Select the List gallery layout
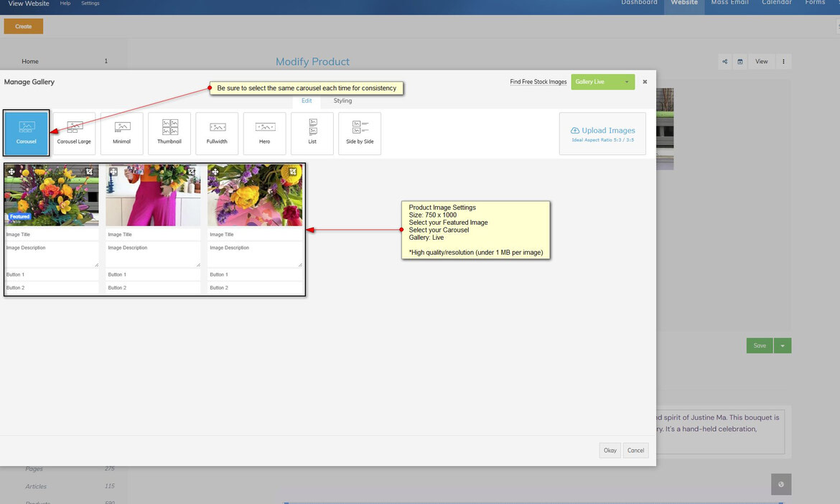The height and width of the screenshot is (504, 840). [x=312, y=134]
